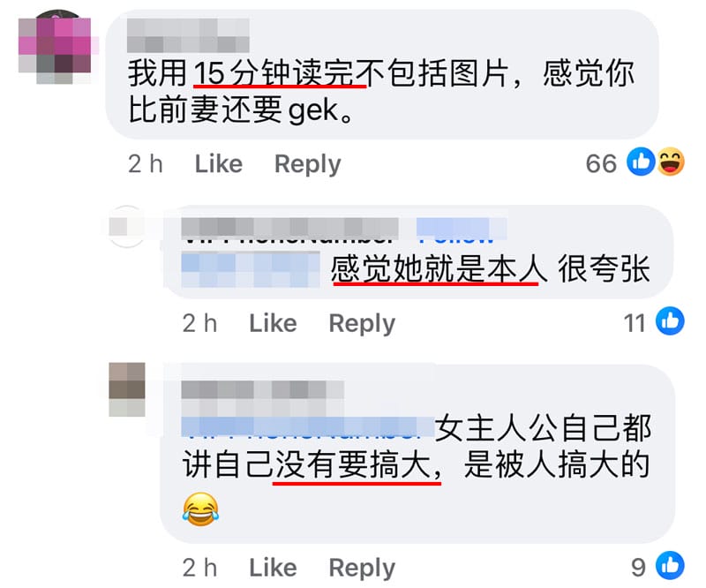Screen dimensions: 706x588
Task: Click the thumbs-up icon beside count 11
Action: pos(670,320)
